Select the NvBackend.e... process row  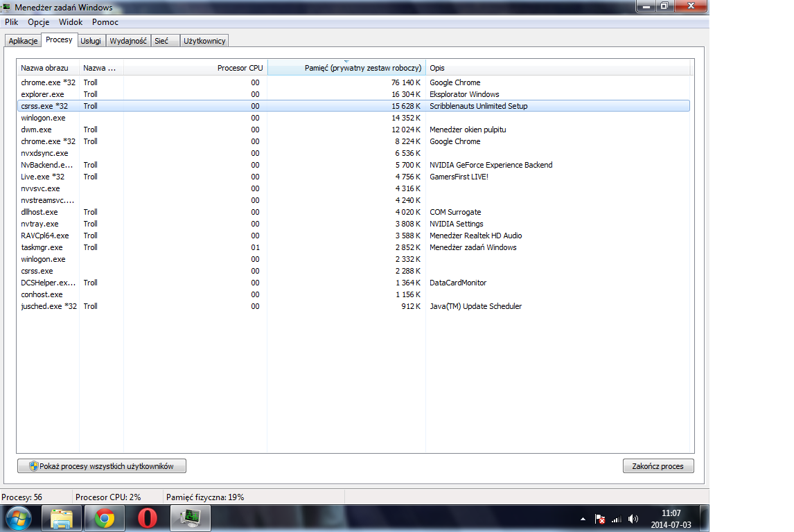tap(353, 165)
